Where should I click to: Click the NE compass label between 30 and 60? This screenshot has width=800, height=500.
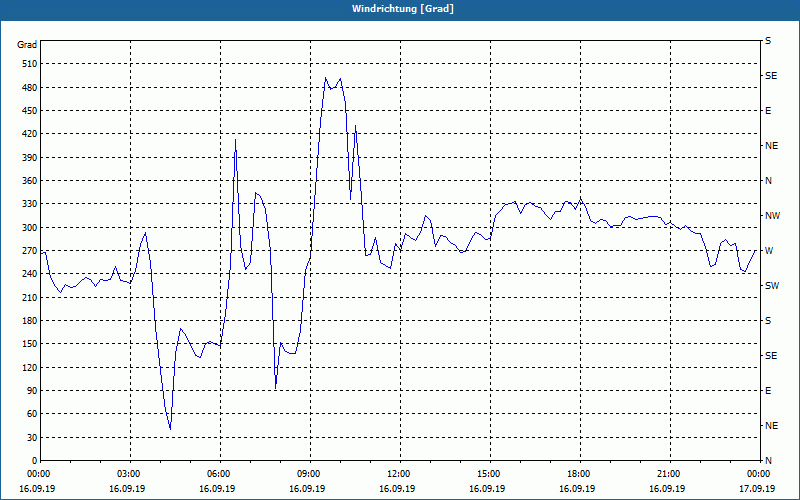771,426
